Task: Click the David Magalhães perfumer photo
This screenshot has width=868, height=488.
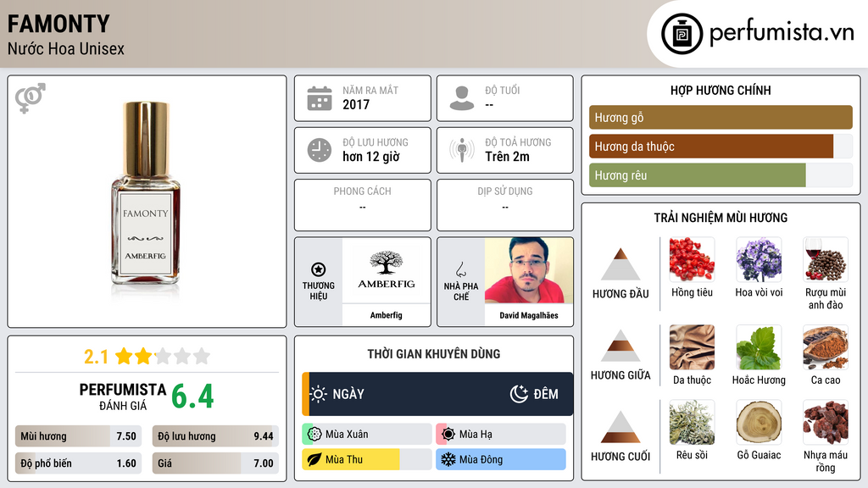Action: pos(529,270)
